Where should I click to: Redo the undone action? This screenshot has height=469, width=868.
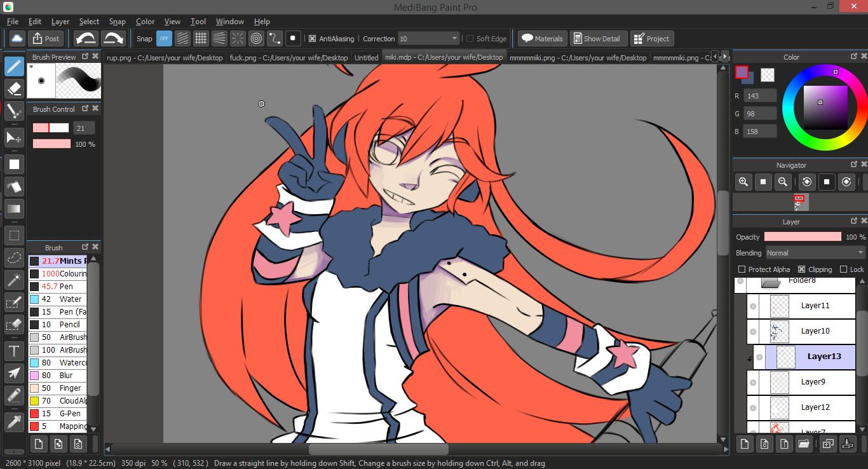113,38
